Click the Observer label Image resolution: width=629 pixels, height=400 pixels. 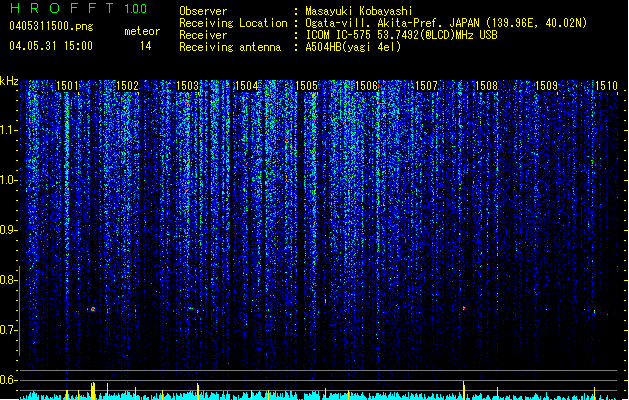pyautogui.click(x=203, y=11)
